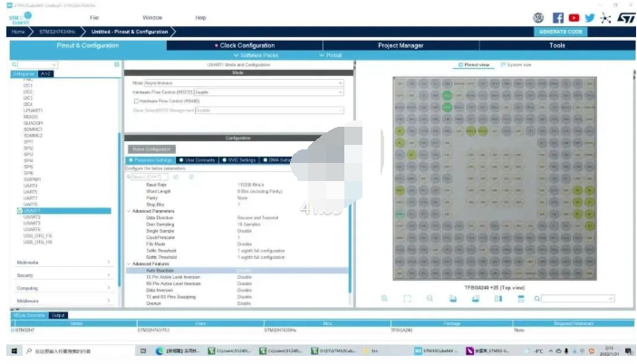This screenshot has width=637, height=364.
Task: Expand the Pinout menu
Action: [331, 55]
